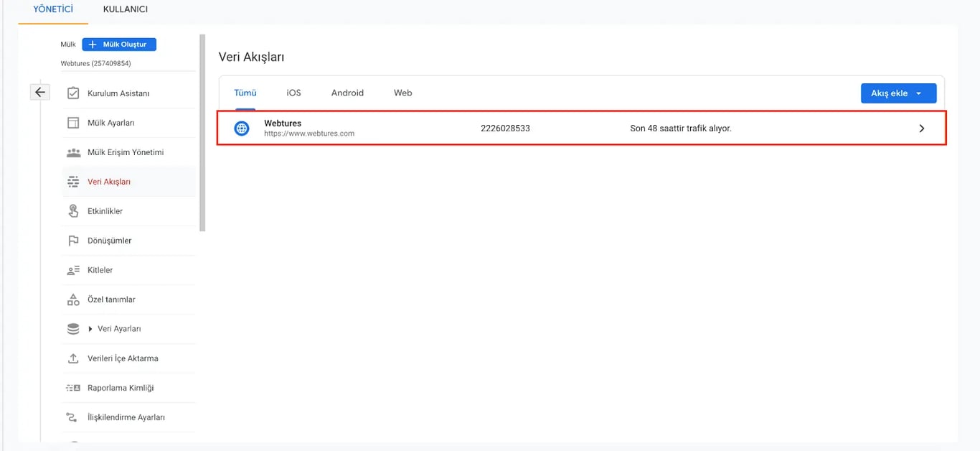The height and width of the screenshot is (451, 980).
Task: Open the Etkinlikler events icon
Action: click(x=72, y=210)
